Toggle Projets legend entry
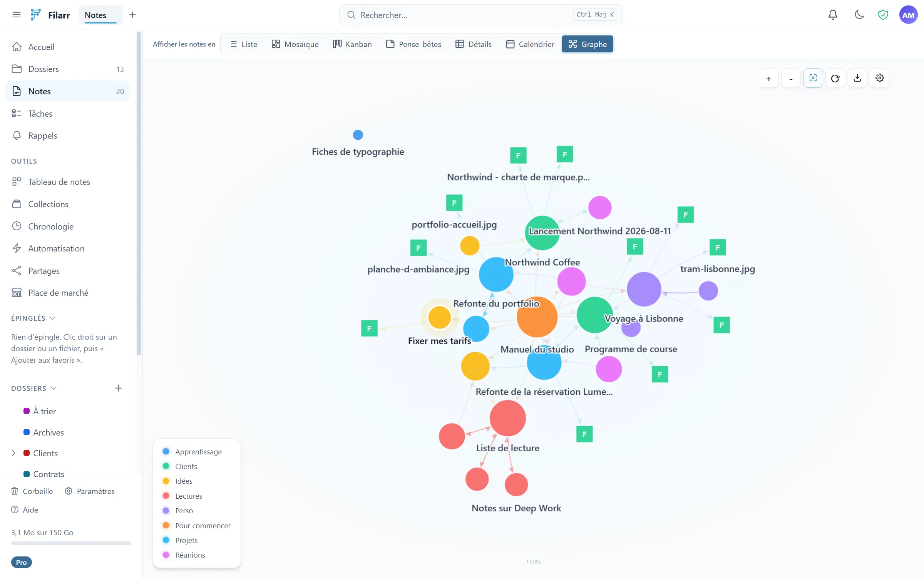Image resolution: width=924 pixels, height=578 pixels. (180, 540)
